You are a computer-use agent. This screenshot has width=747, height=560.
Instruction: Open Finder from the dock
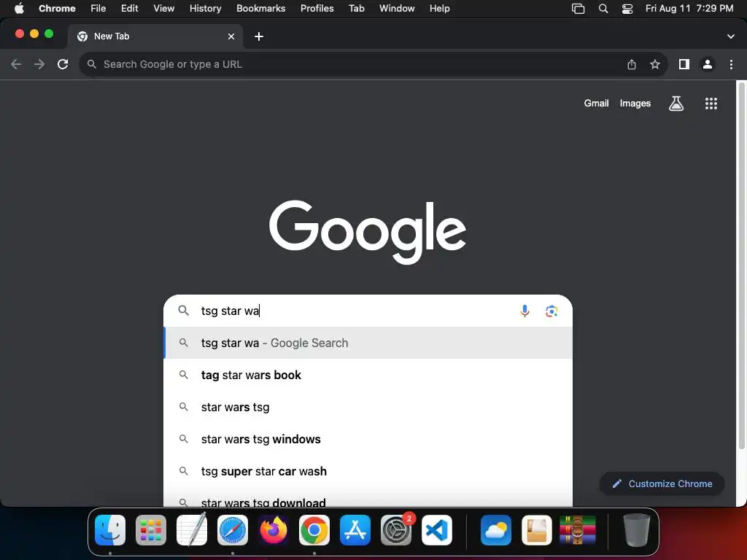(x=110, y=530)
